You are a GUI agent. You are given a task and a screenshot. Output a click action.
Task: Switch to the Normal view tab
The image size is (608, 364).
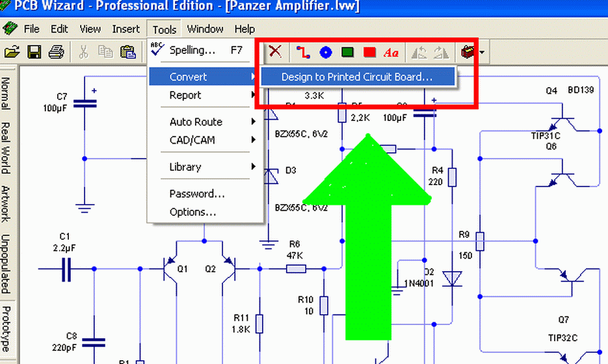7,93
